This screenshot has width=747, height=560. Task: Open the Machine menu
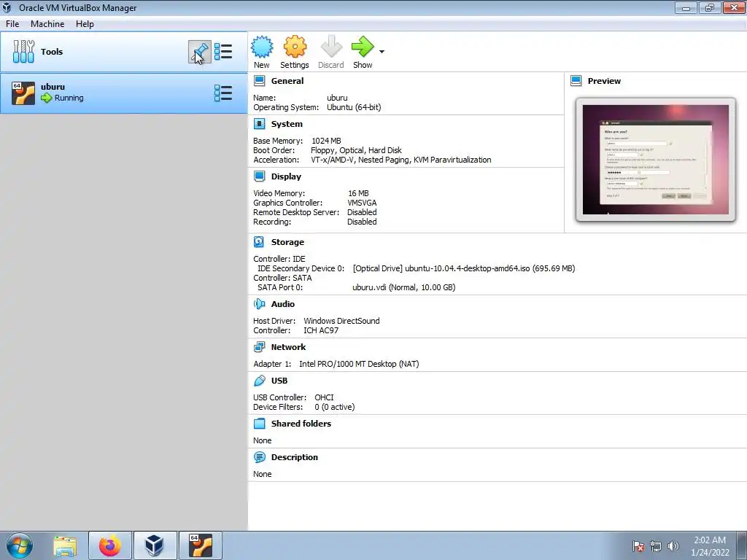point(47,24)
